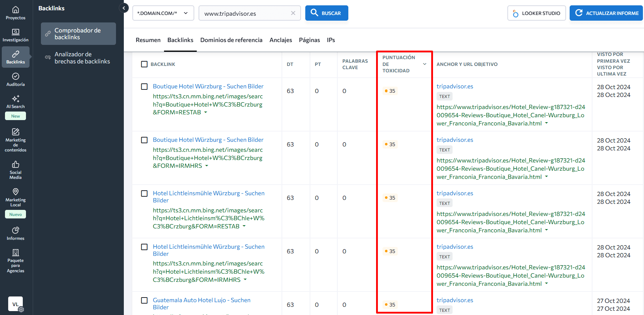Click the DT column header

pyautogui.click(x=290, y=64)
